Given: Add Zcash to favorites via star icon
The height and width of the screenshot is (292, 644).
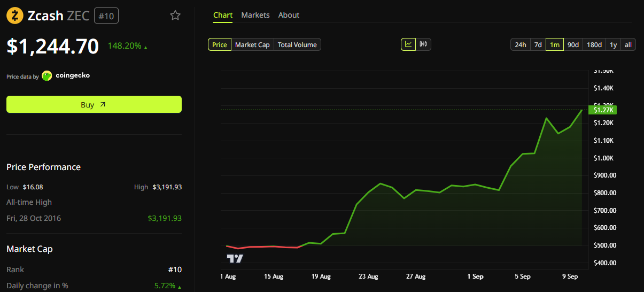Looking at the screenshot, I should [x=175, y=16].
